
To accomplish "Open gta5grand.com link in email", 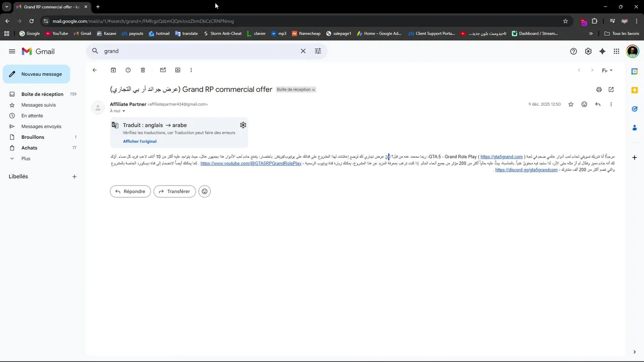I will (502, 157).
